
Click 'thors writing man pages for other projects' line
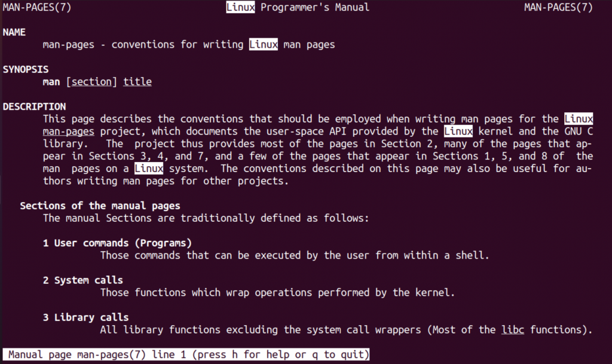166,181
